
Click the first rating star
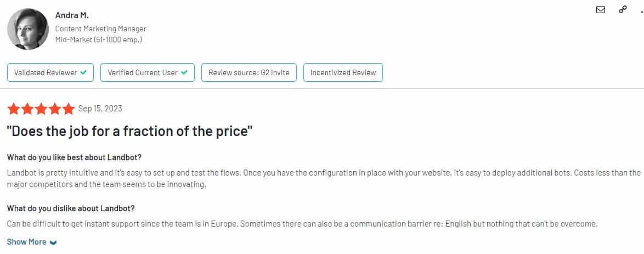pos(14,109)
